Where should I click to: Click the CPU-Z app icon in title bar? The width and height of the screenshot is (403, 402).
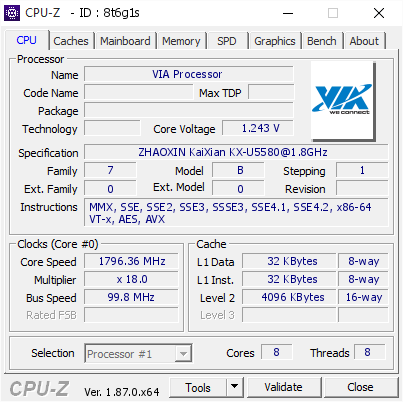12,13
